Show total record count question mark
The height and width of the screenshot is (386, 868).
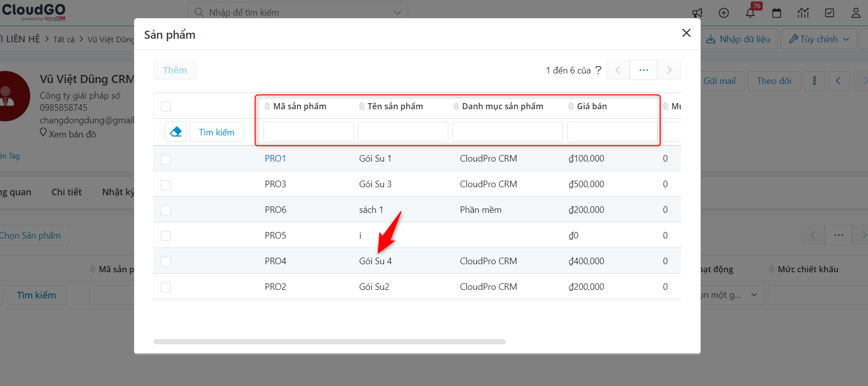[x=598, y=70]
